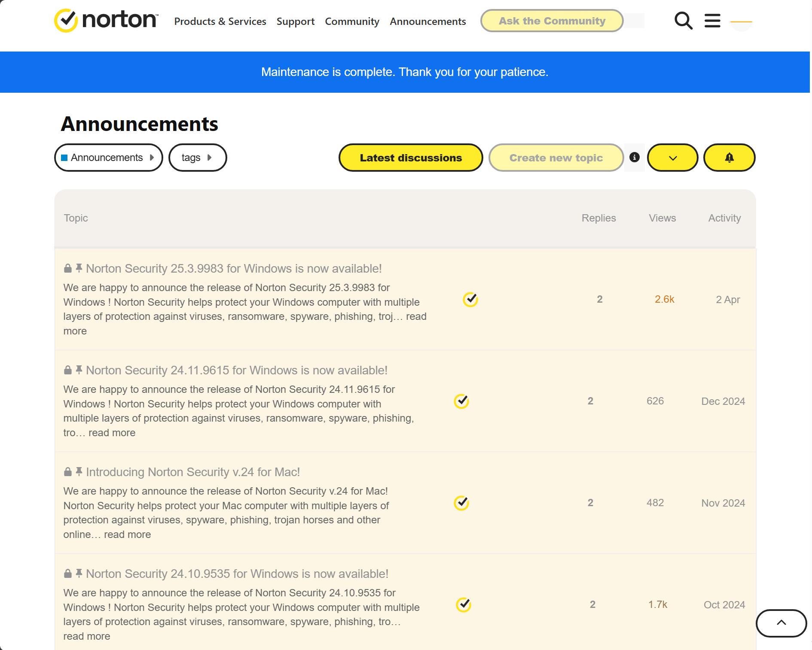Click lock icon on v.24 for Mac topic
The image size is (812, 650).
pos(68,472)
